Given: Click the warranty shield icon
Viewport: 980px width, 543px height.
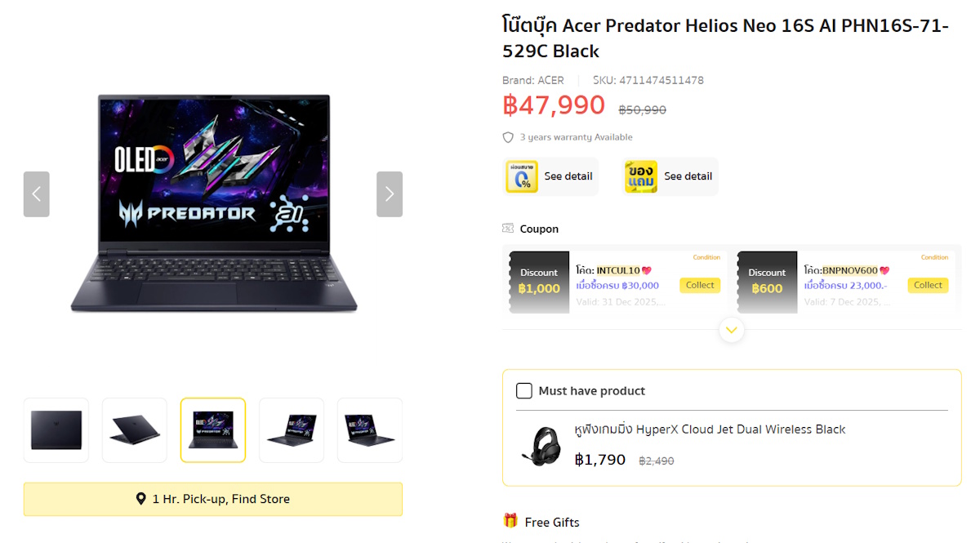Looking at the screenshot, I should click(x=508, y=137).
